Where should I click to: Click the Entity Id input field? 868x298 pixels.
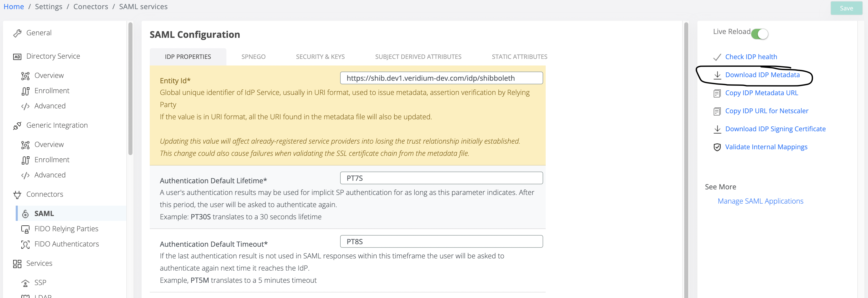pos(441,78)
